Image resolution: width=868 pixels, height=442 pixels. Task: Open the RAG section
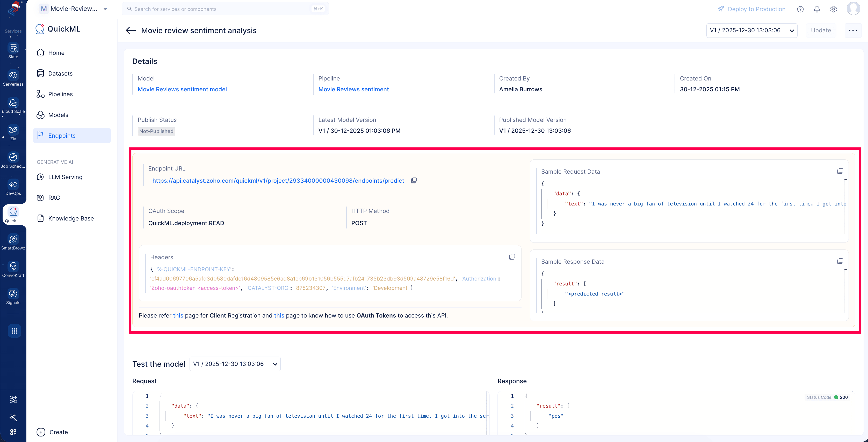tap(72, 198)
